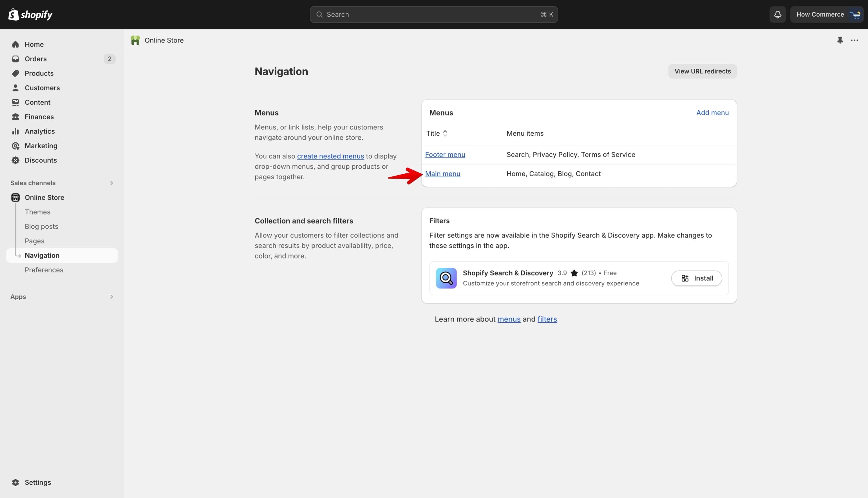Click the Content icon in sidebar
Viewport: 868px width, 498px height.
coord(15,102)
